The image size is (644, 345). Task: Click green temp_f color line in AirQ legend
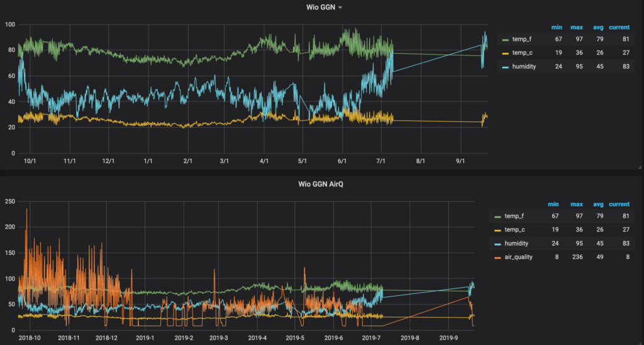pyautogui.click(x=497, y=216)
